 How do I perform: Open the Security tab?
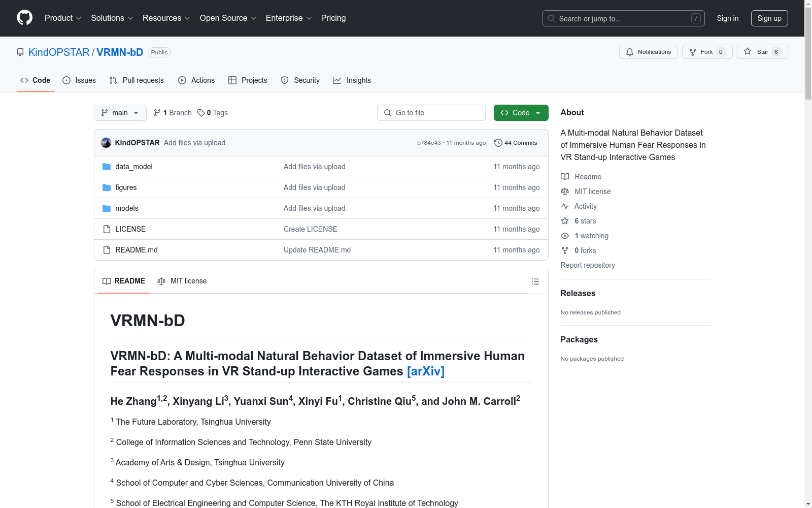click(300, 80)
